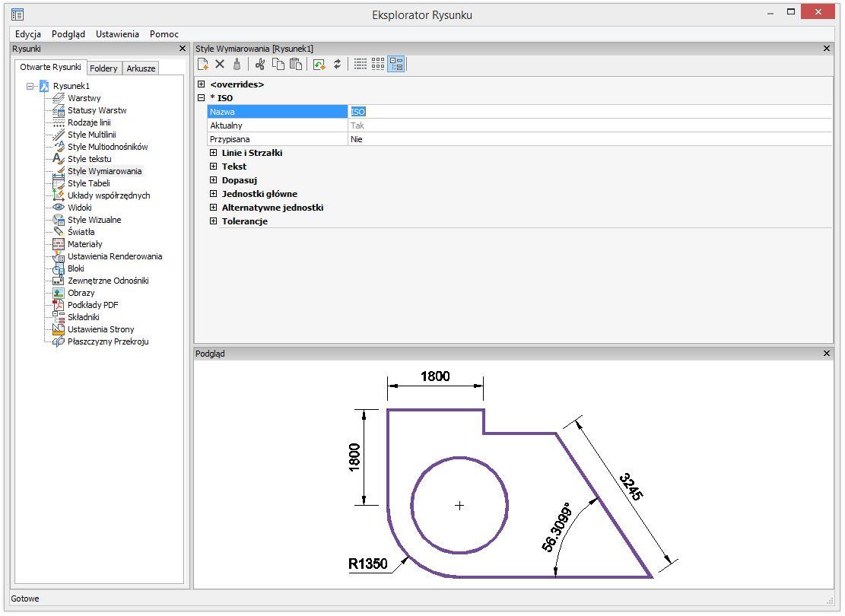
Task: Select Składniki tree item
Action: tap(83, 317)
